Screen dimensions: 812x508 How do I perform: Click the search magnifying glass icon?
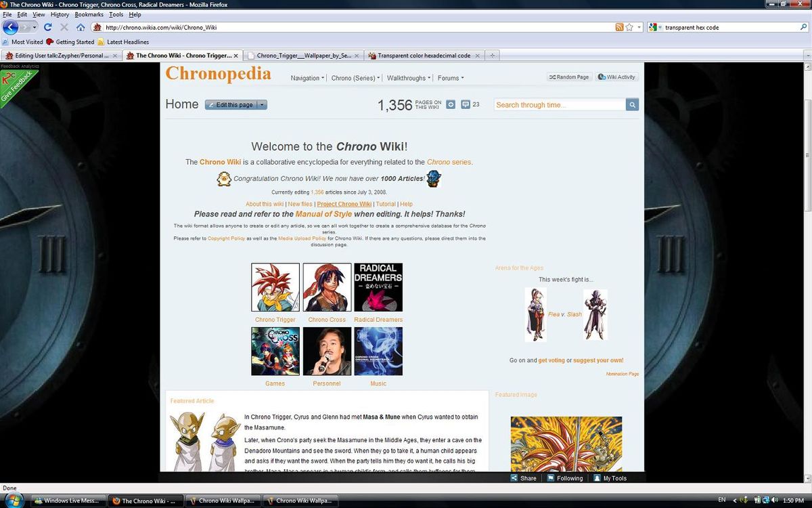coord(631,104)
